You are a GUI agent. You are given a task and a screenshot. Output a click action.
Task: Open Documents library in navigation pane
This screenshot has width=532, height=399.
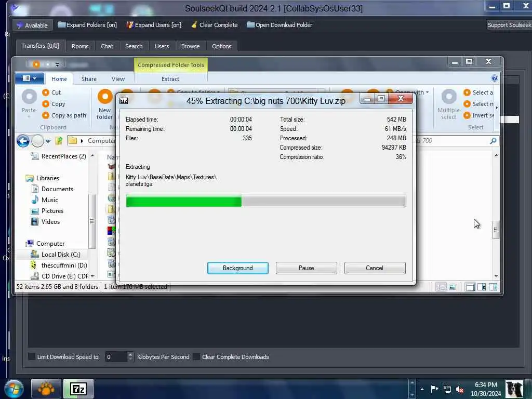52,189
